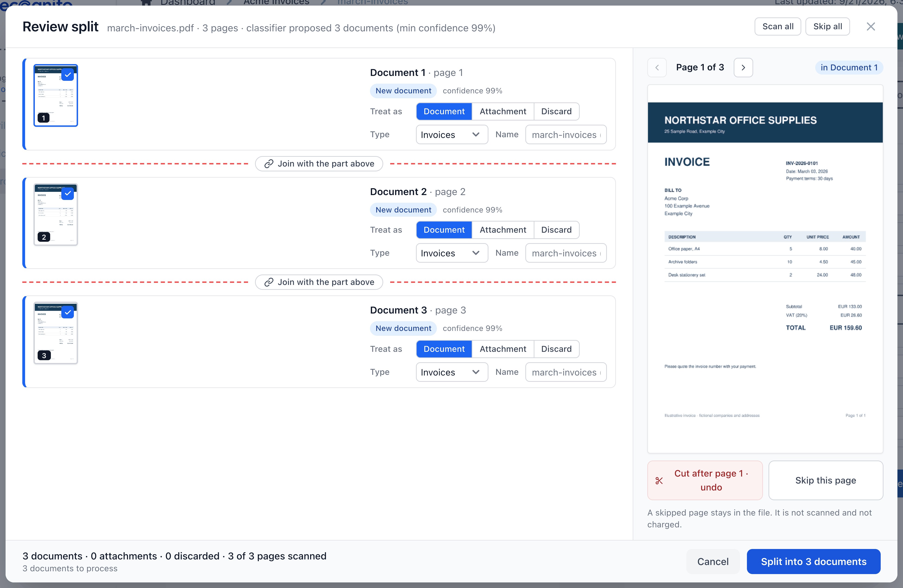
Task: Click 'New document' badge of Document 3
Action: tap(403, 328)
